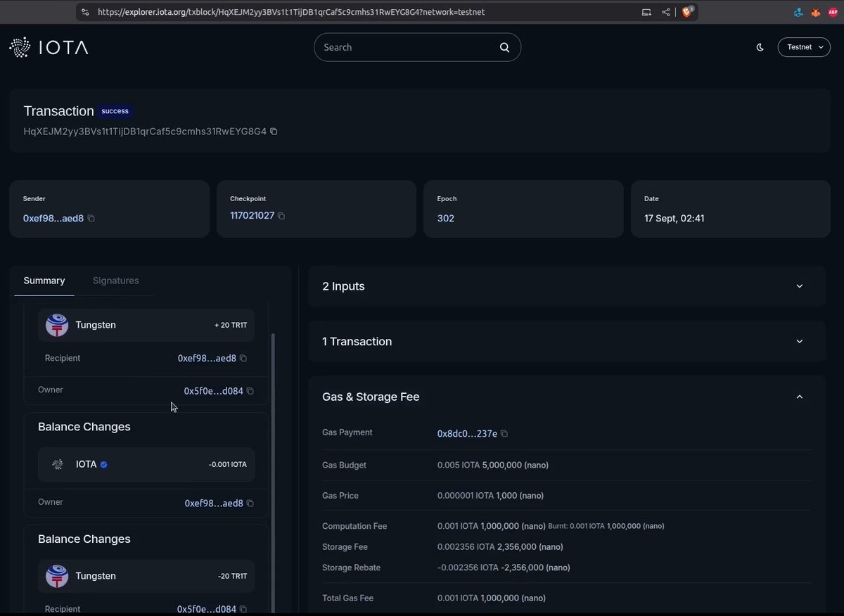The width and height of the screenshot is (844, 616).
Task: Open checkpoint 117021027
Action: tap(252, 215)
